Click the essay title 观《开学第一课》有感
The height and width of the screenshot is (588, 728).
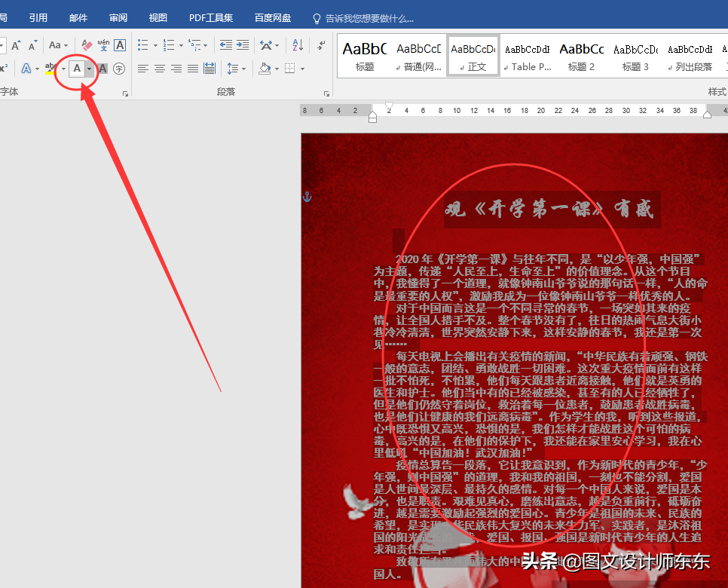click(x=549, y=209)
